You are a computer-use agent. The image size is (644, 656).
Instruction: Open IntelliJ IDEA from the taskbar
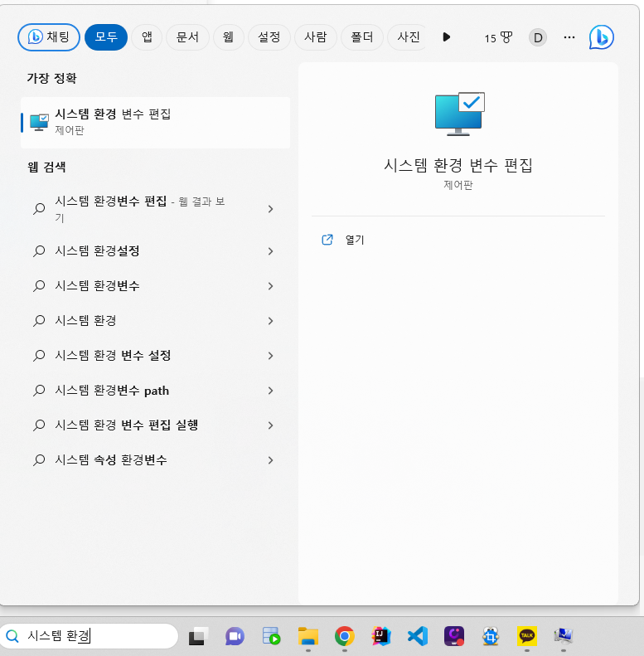(x=381, y=636)
